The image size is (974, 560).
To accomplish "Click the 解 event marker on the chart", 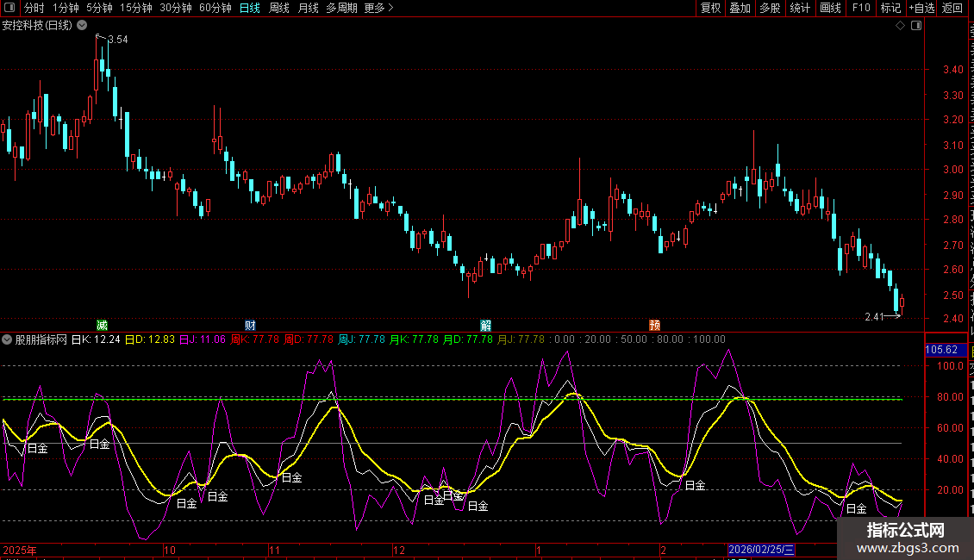I will tap(486, 325).
